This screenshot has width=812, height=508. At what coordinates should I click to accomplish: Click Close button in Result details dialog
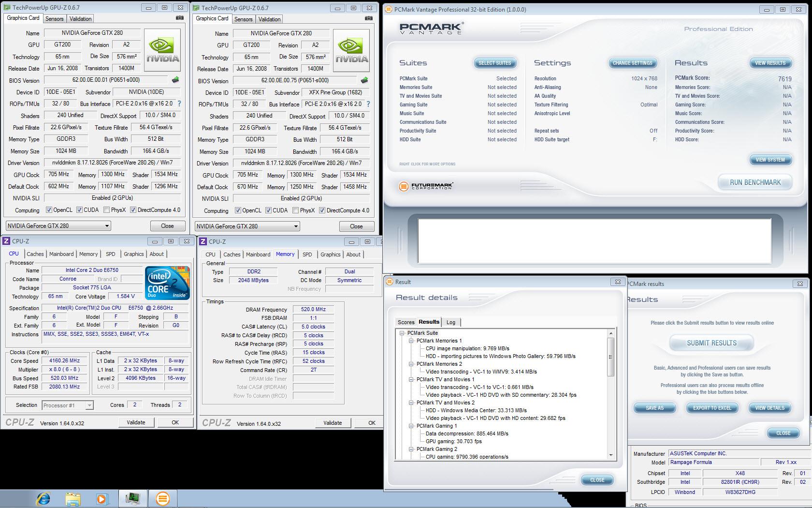click(597, 480)
